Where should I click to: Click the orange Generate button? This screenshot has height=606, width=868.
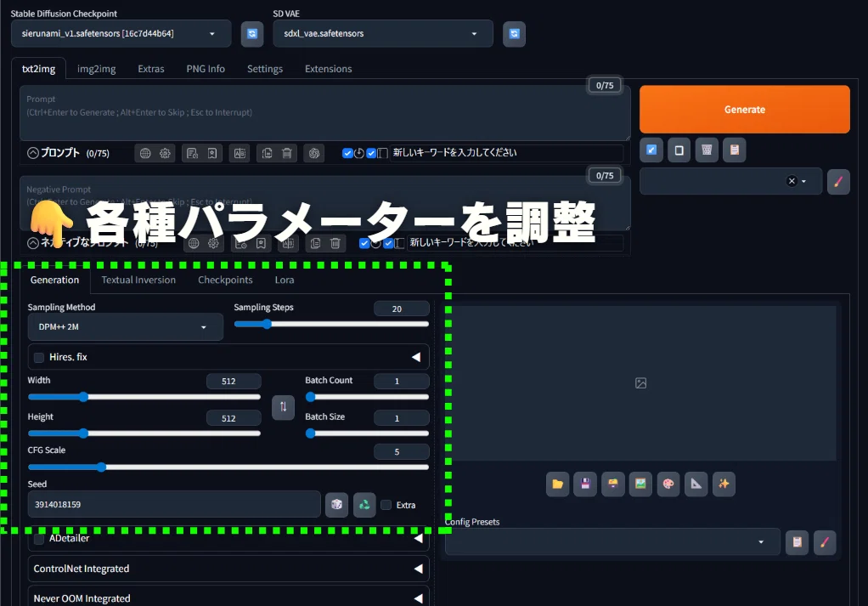click(x=745, y=109)
